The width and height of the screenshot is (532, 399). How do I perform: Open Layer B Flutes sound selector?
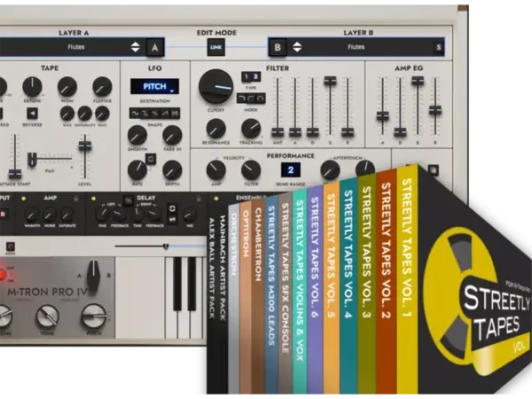tap(356, 47)
